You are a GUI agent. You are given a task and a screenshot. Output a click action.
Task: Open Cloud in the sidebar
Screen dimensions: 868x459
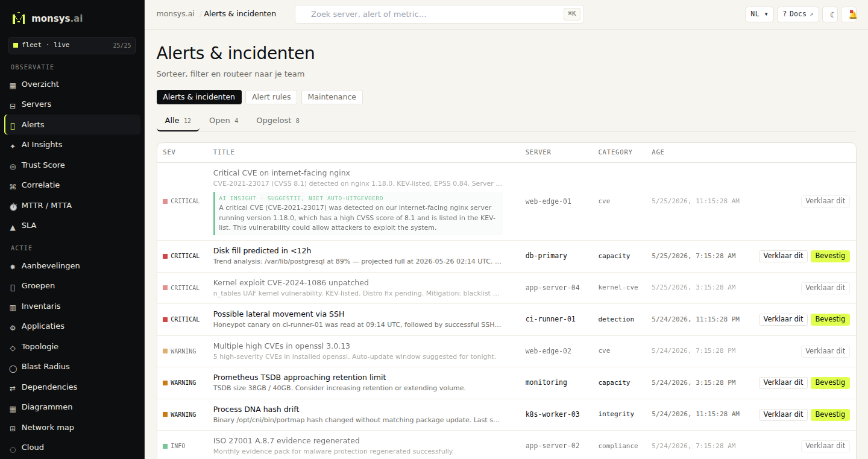point(72,448)
